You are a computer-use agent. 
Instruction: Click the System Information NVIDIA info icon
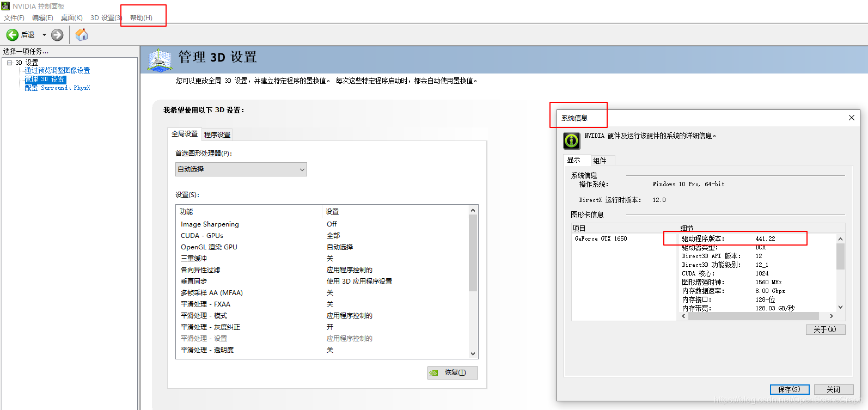click(x=571, y=140)
